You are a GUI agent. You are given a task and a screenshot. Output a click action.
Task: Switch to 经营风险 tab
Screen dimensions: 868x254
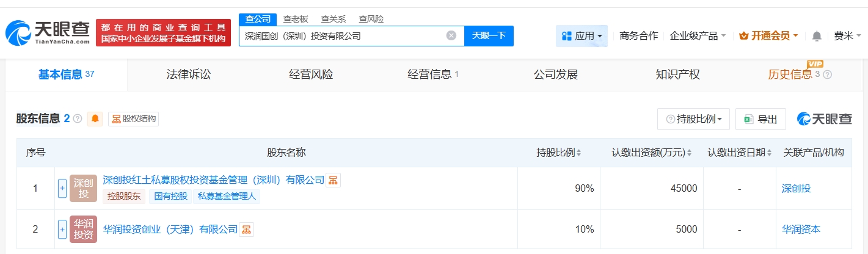point(311,74)
